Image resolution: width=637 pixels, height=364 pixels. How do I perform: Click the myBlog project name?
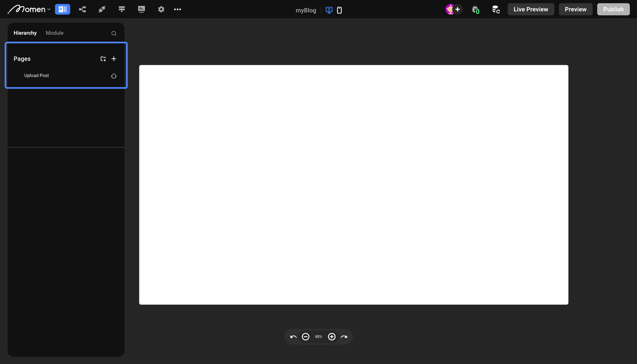click(x=306, y=10)
